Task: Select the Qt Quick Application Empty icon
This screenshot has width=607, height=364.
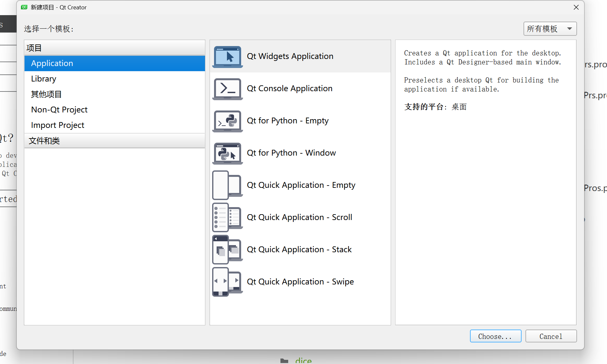Action: click(x=227, y=185)
